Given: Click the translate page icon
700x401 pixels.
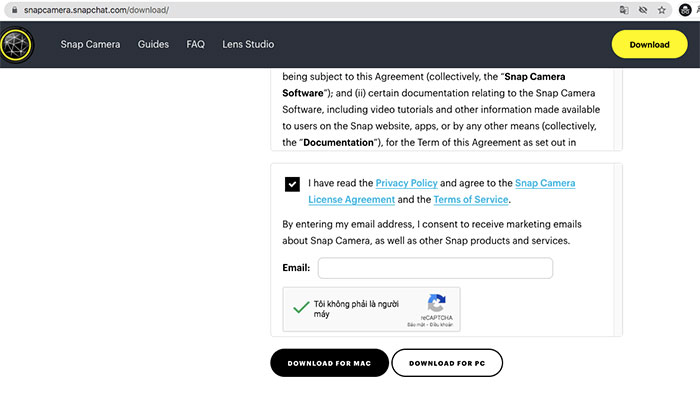Looking at the screenshot, I should pos(624,10).
